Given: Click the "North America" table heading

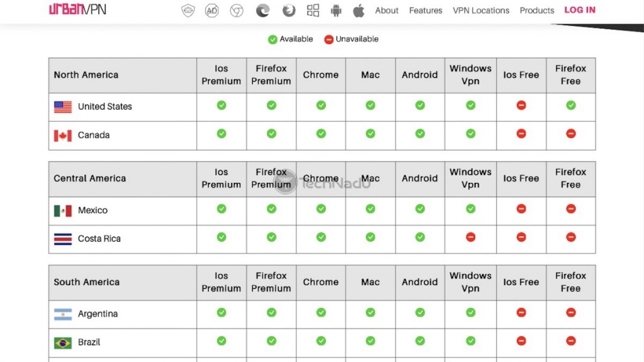Looking at the screenshot, I should coord(86,75).
